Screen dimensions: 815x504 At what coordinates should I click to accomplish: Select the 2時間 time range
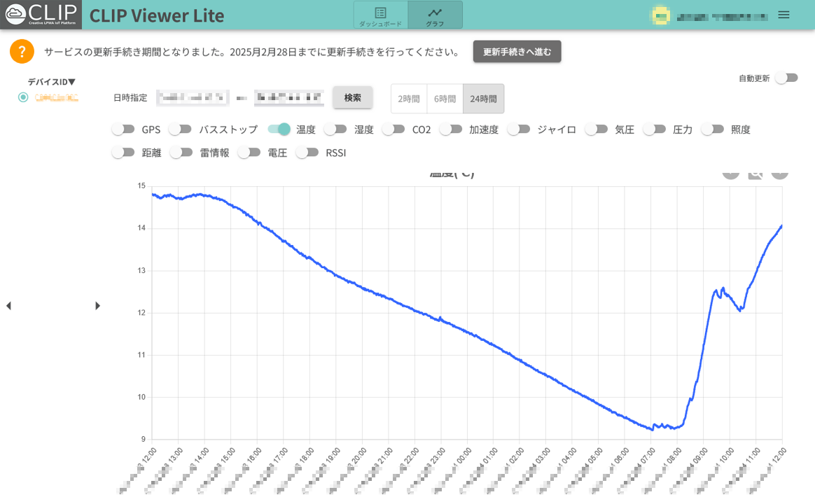pos(409,99)
